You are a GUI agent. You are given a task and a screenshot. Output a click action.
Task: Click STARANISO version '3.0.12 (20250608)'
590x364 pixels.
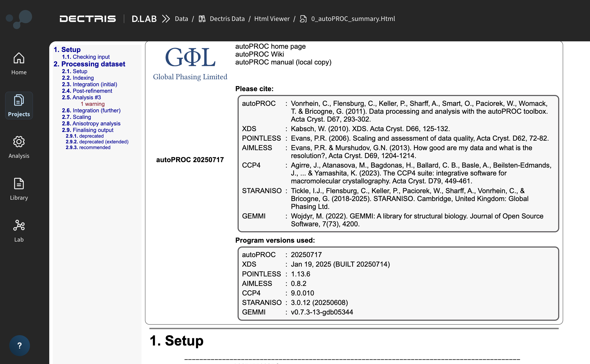319,303
